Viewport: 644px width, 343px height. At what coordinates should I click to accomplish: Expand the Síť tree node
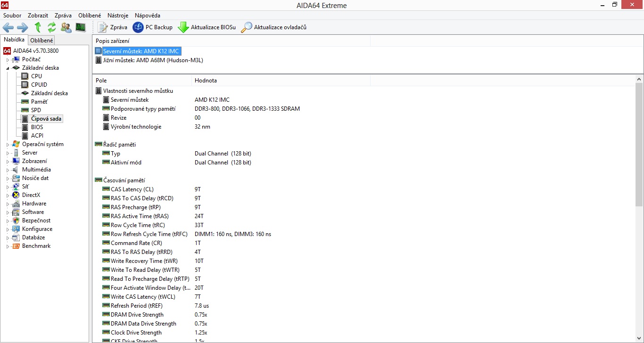pos(8,187)
